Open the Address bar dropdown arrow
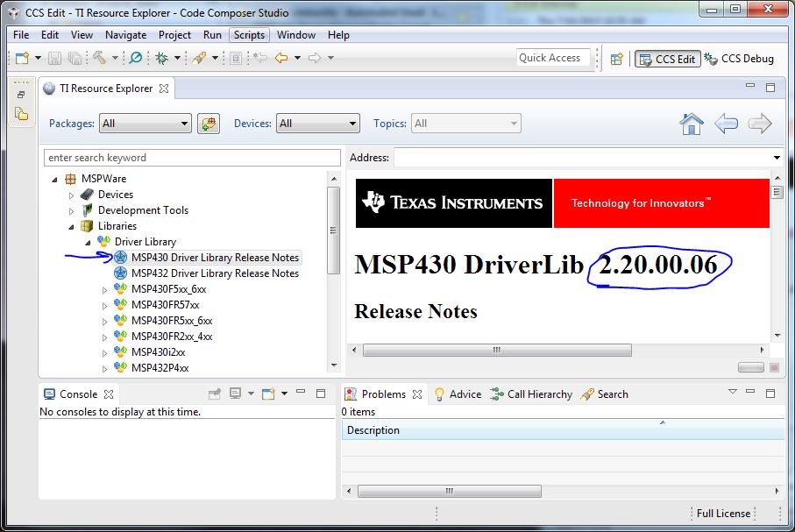This screenshot has height=532, width=795. pyautogui.click(x=777, y=158)
